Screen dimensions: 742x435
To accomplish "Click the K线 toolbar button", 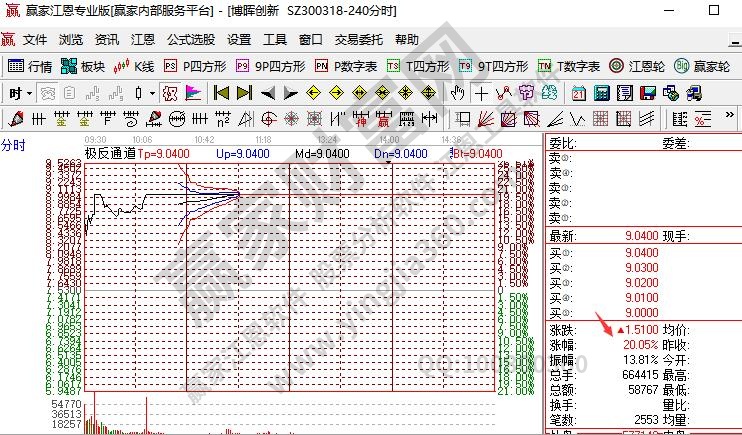I will coord(134,67).
